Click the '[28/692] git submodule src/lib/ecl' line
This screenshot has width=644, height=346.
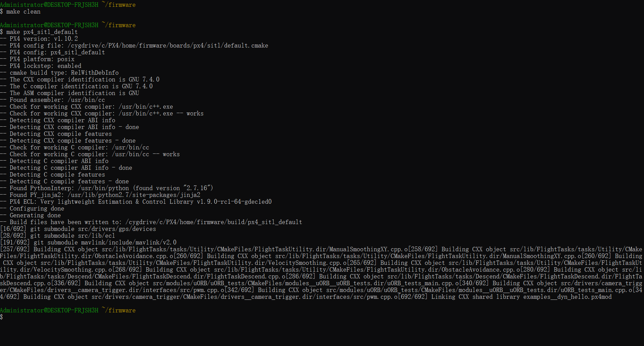[58, 236]
